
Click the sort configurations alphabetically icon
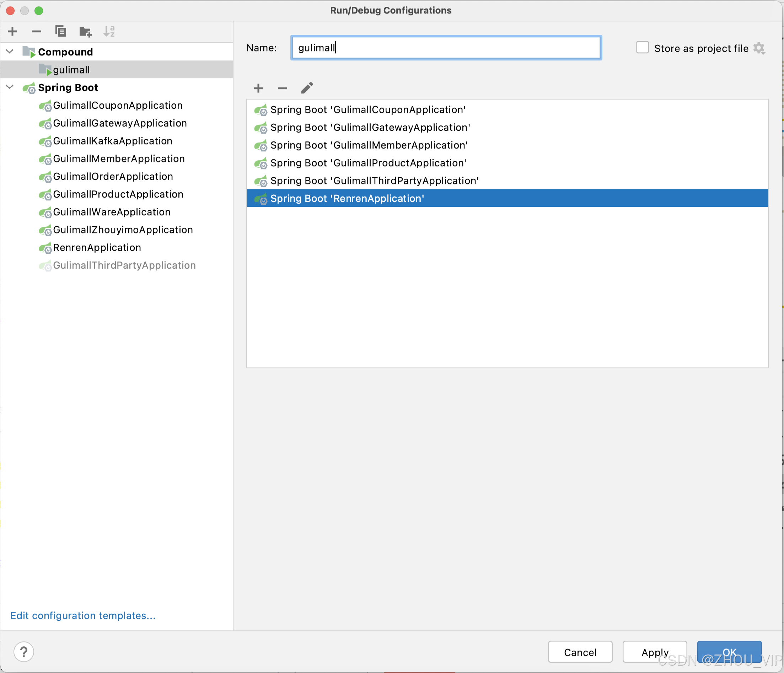pos(109,31)
